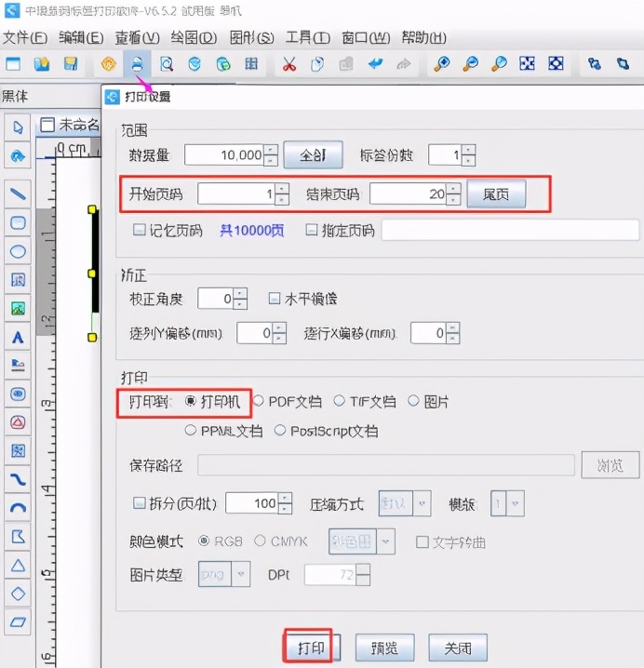
Task: Select the diagonal line drawing tool
Action: pyautogui.click(x=18, y=194)
